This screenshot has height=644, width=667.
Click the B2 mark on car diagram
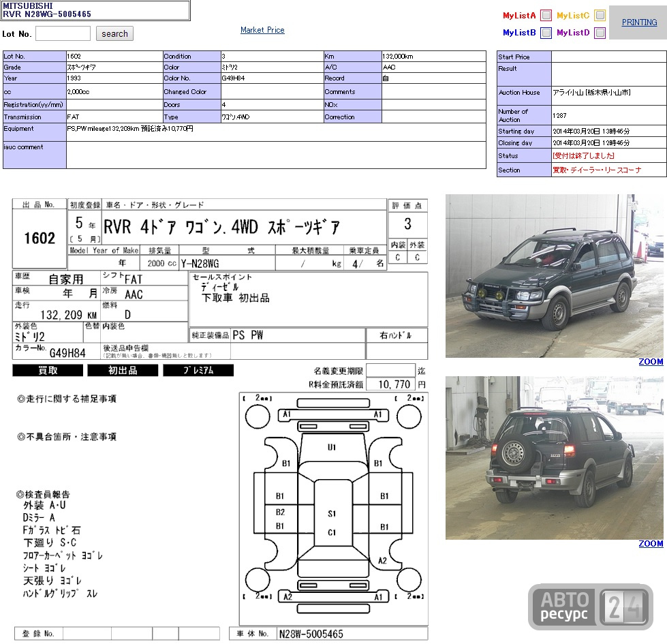pyautogui.click(x=280, y=512)
